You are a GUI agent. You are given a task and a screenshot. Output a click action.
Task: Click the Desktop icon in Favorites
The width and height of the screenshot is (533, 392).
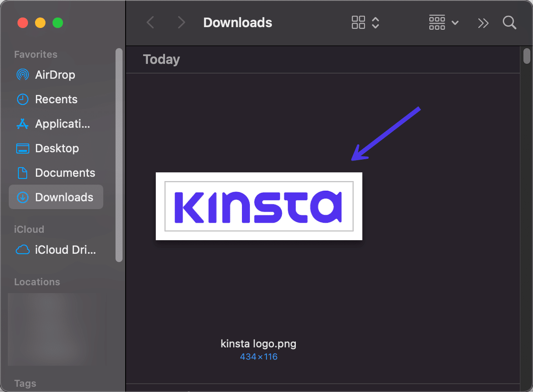[22, 148]
